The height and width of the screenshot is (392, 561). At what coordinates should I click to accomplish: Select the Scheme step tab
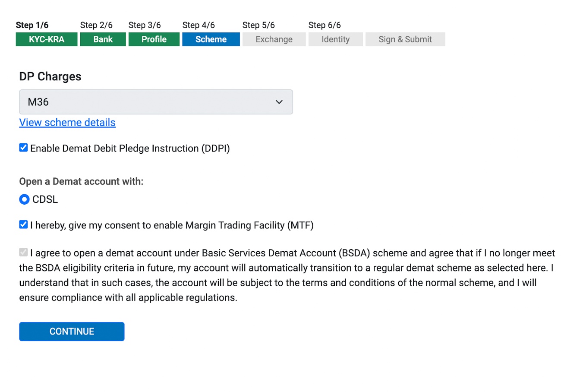click(211, 39)
